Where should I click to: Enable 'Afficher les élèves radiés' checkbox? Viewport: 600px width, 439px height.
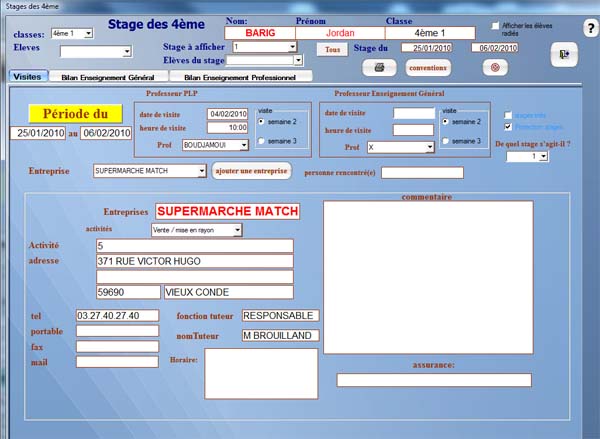[497, 26]
